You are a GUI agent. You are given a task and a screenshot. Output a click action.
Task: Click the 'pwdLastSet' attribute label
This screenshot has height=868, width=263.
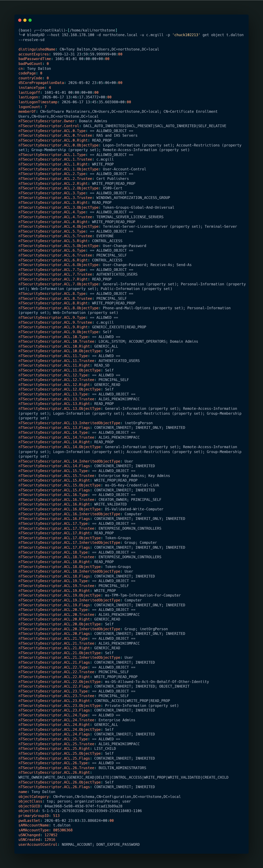click(x=29, y=821)
